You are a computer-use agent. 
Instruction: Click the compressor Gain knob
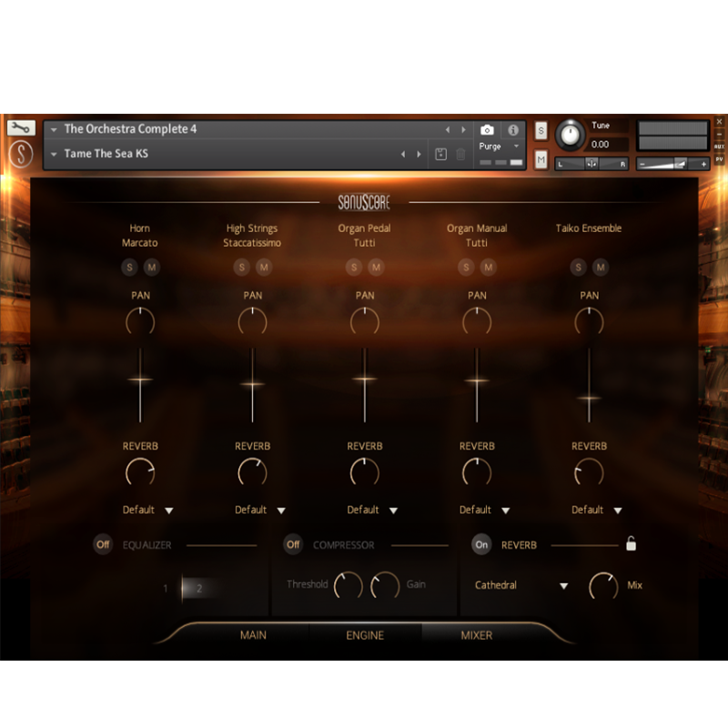click(x=385, y=585)
